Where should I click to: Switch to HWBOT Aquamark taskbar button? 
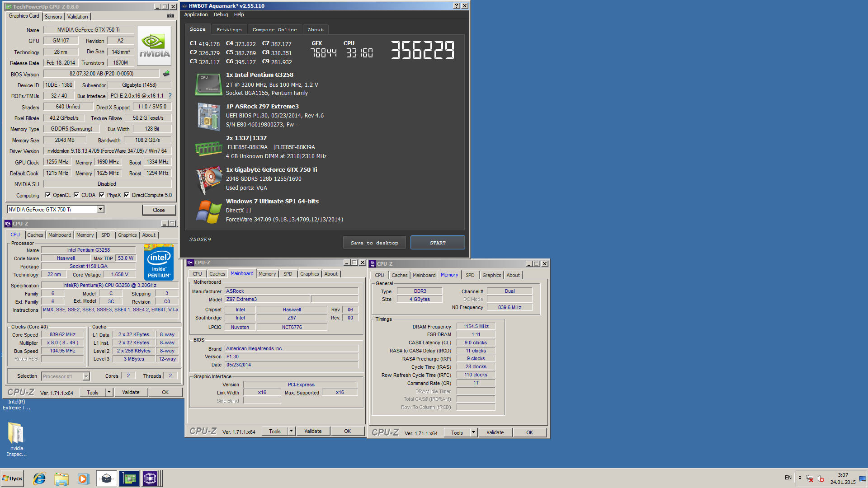107,479
